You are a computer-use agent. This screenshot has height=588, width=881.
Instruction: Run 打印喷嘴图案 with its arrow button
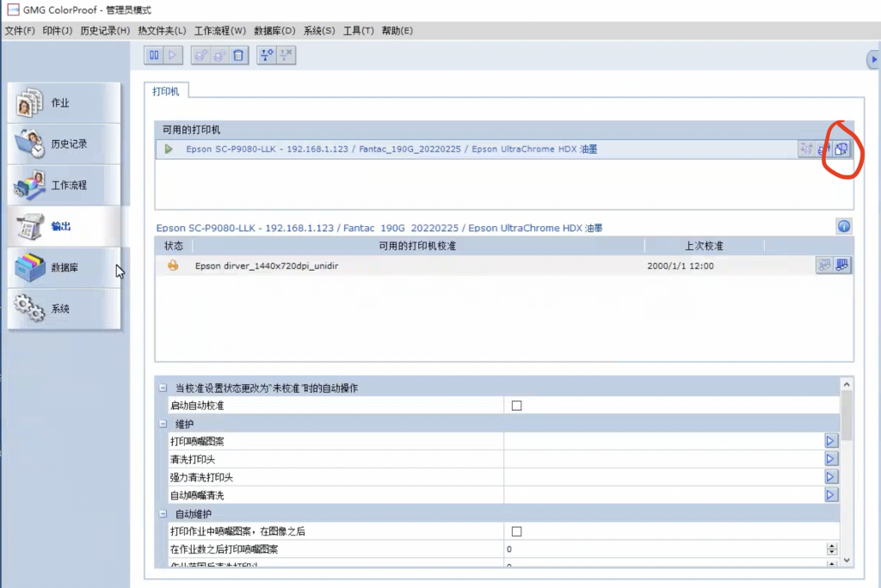click(x=830, y=441)
